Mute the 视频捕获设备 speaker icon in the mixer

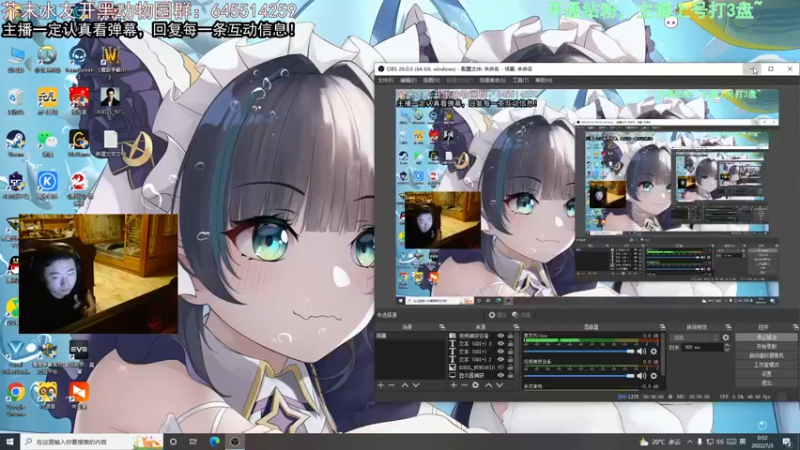641,376
